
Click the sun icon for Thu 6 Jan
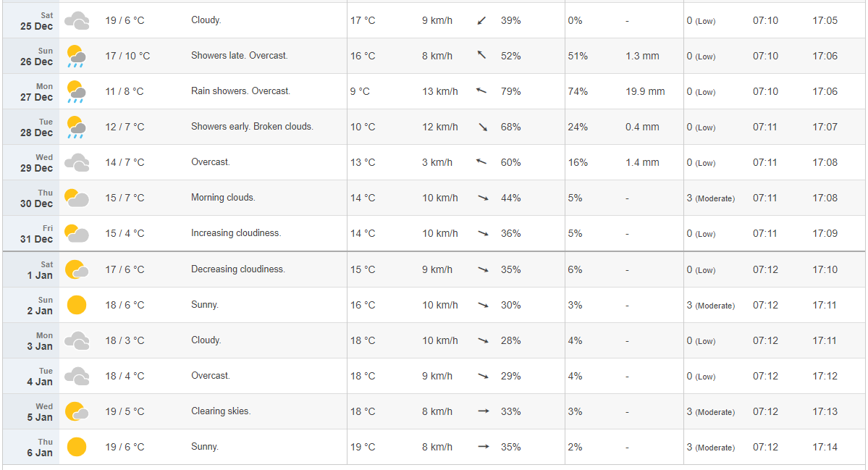(x=76, y=447)
